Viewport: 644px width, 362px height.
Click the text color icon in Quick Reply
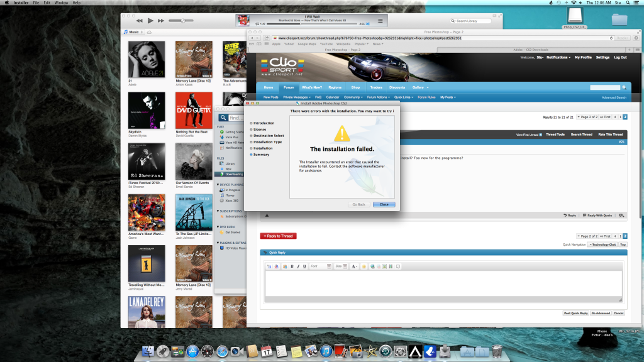click(354, 266)
